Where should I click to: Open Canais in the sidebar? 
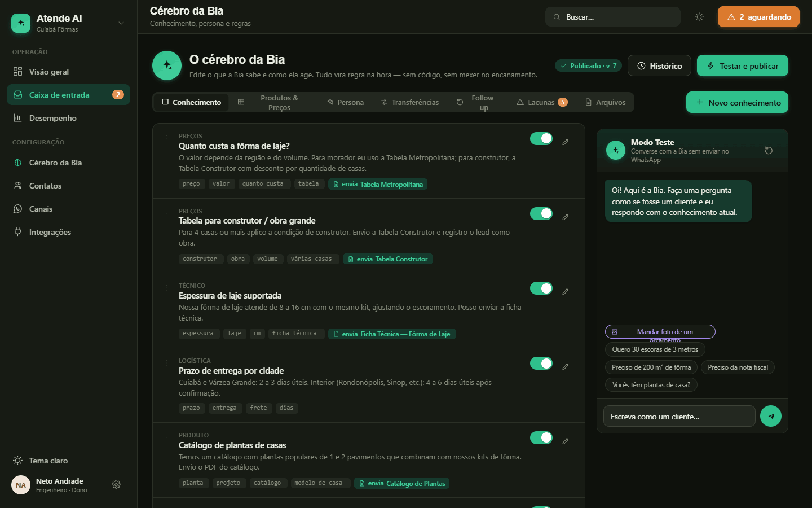pos(68,209)
